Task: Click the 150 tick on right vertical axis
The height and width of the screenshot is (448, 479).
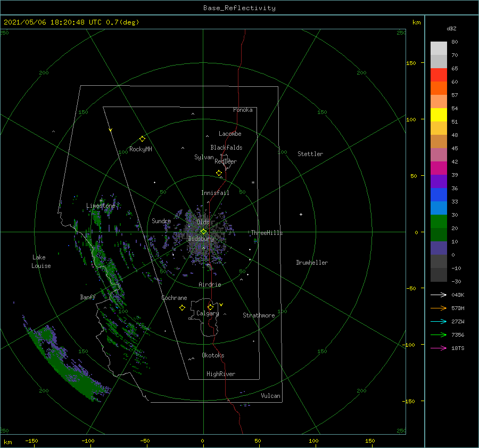Action: click(x=411, y=63)
